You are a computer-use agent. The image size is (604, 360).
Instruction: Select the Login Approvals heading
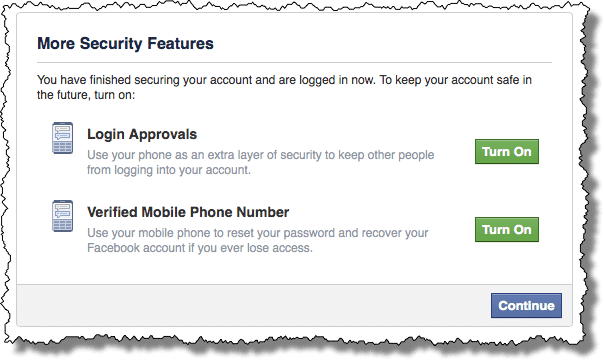(142, 134)
